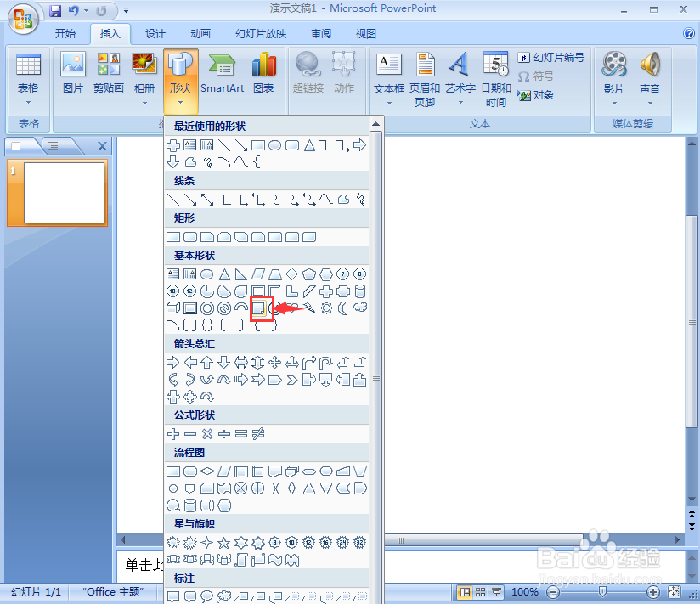Choose the moon shape in 基本形状
The height and width of the screenshot is (604, 700).
tap(343, 308)
